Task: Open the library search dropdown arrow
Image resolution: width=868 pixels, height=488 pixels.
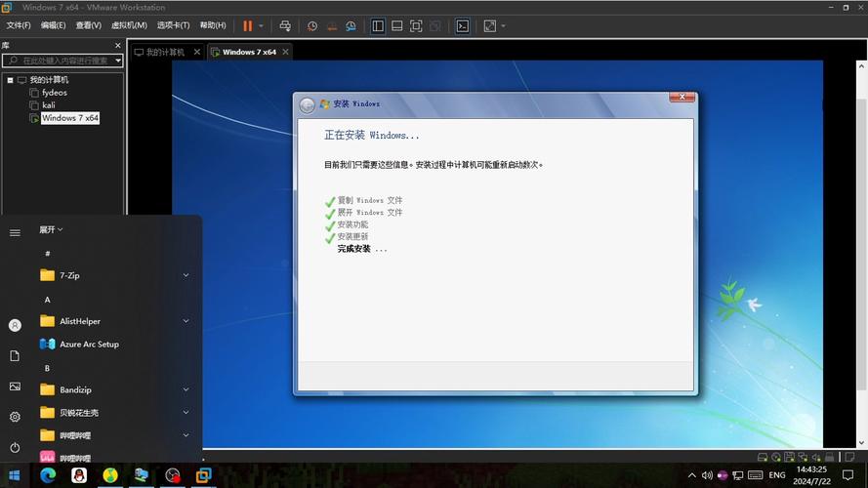Action: point(118,61)
